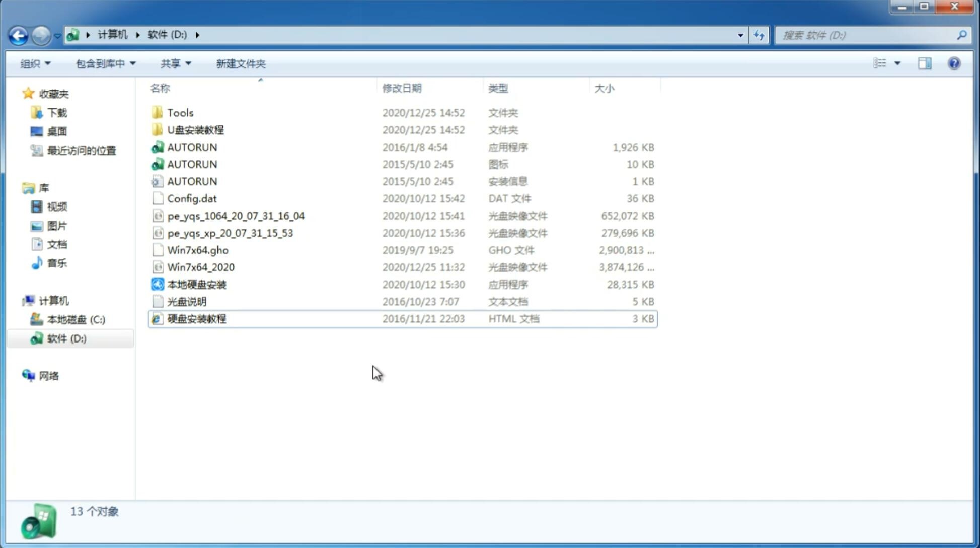980x548 pixels.
Task: Open 光盘说明 text document
Action: pyautogui.click(x=186, y=301)
